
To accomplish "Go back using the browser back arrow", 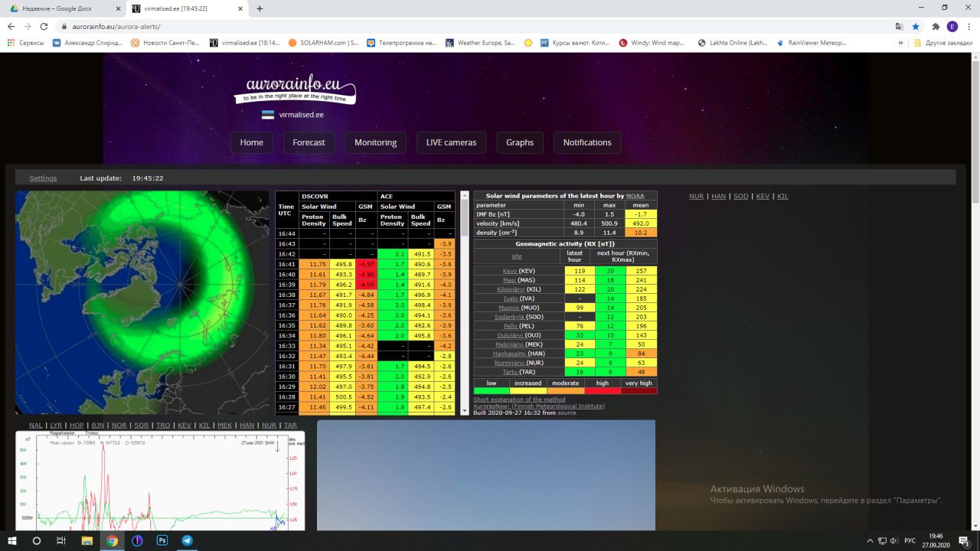I will [11, 25].
